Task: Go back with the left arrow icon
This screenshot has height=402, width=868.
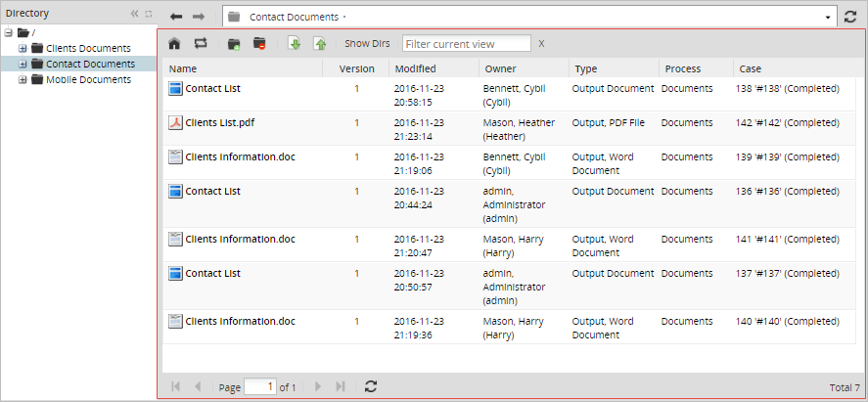Action: click(176, 18)
